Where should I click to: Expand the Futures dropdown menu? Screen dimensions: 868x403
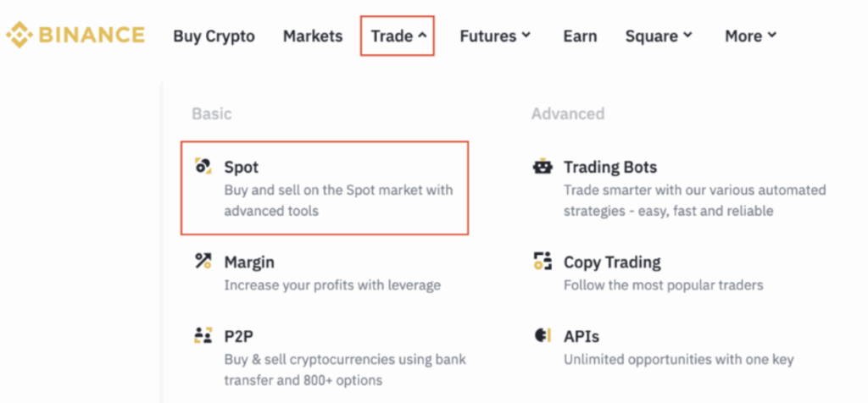[x=495, y=36]
